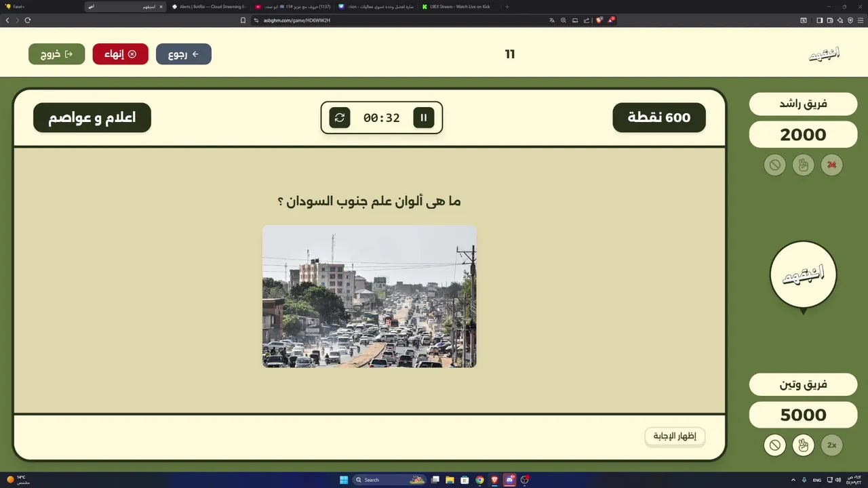Open weather widget showing 14°C
This screenshot has height=488, width=868.
point(18,480)
